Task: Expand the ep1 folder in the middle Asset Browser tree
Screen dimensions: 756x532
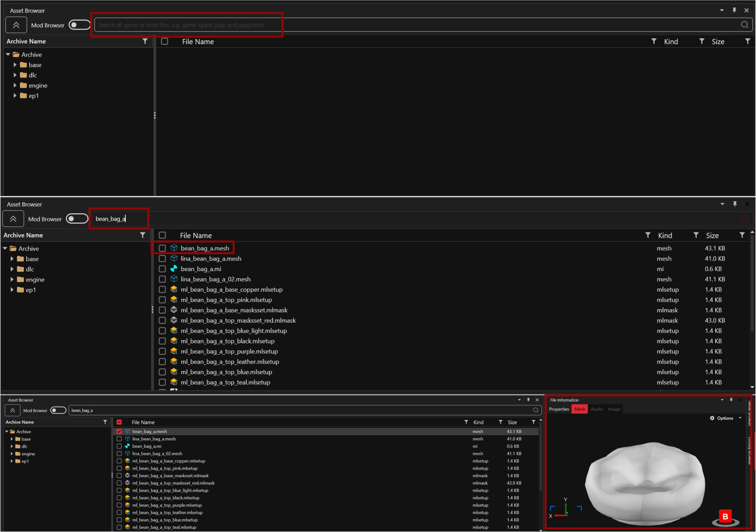Action: pos(12,290)
